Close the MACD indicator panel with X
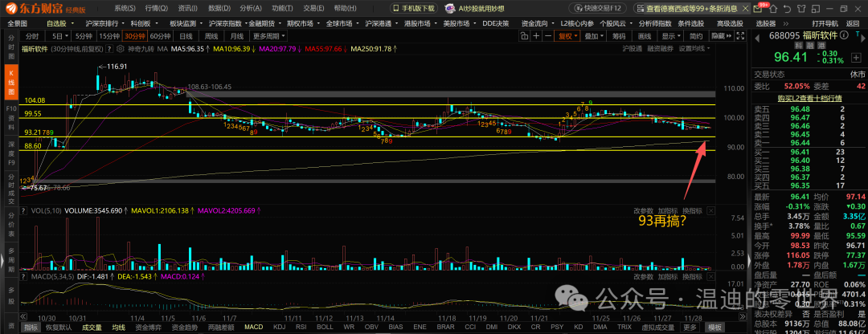Image resolution: width=868 pixels, height=334 pixels. 710,276
